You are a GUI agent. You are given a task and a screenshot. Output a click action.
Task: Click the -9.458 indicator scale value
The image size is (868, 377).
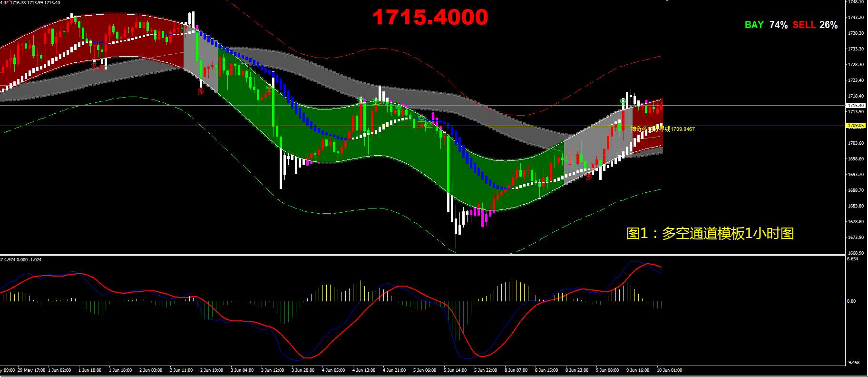click(x=853, y=363)
